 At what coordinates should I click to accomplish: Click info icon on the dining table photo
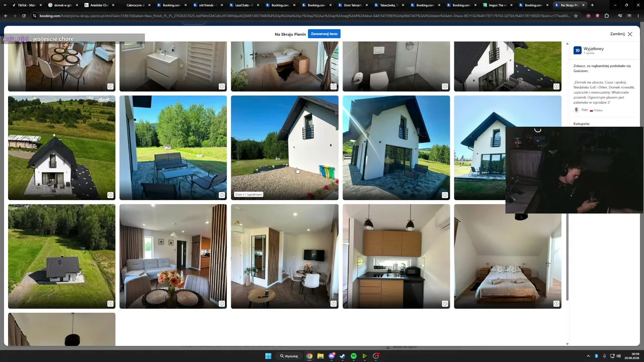(111, 86)
